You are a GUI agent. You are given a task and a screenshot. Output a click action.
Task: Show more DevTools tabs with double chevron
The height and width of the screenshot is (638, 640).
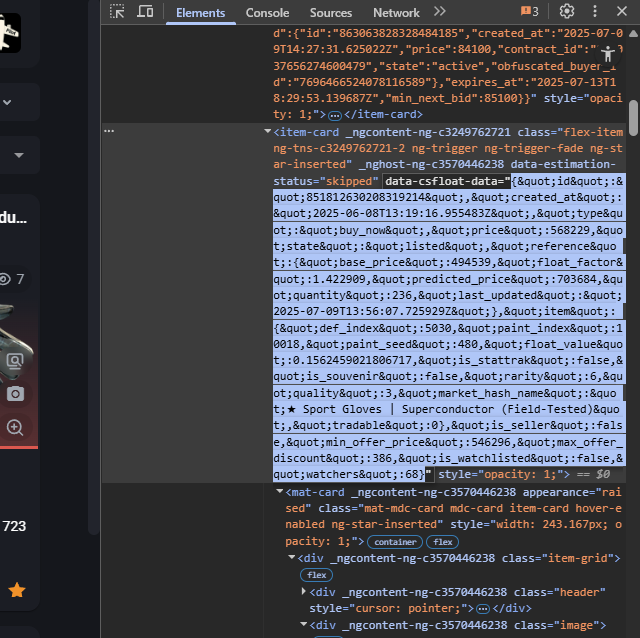coord(440,11)
